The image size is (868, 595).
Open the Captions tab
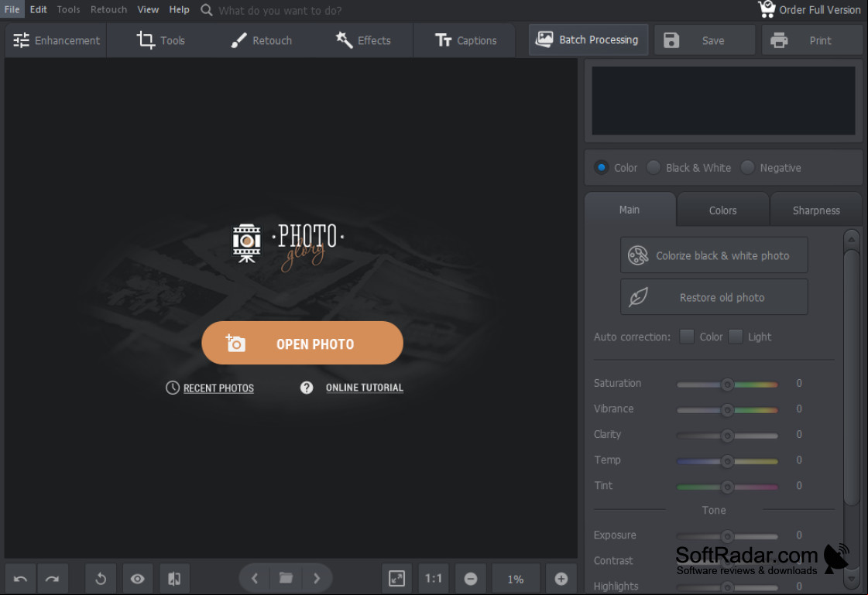[x=465, y=40]
